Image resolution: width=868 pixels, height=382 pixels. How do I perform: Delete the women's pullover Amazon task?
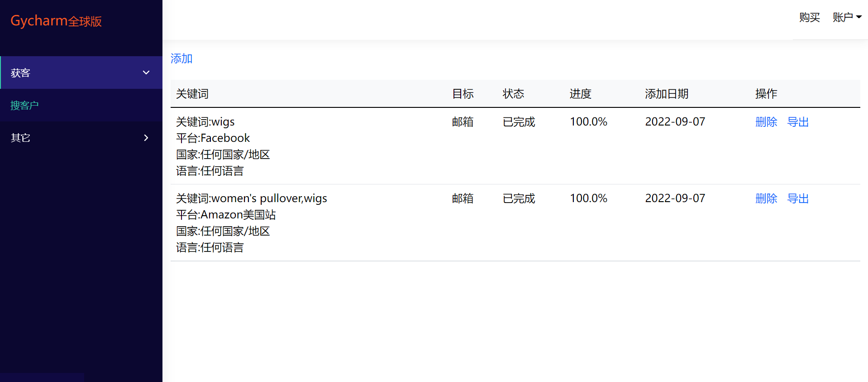[x=766, y=198]
